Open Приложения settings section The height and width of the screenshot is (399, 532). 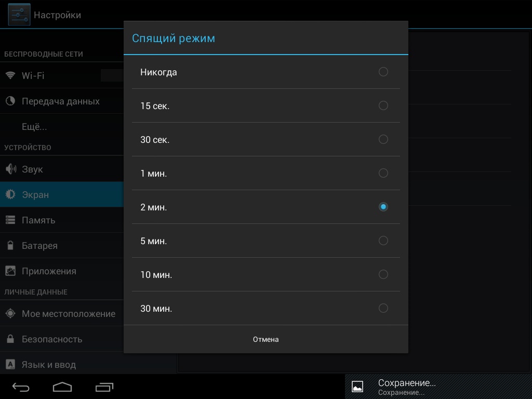(x=49, y=271)
